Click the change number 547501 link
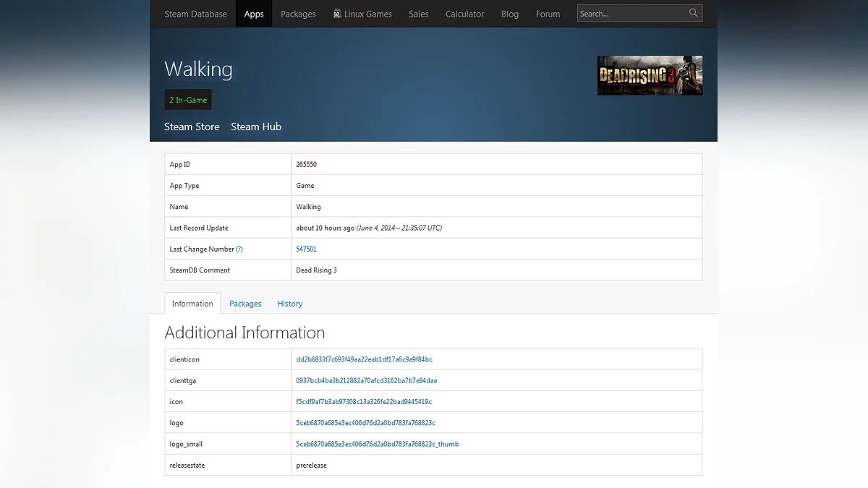Image resolution: width=868 pixels, height=488 pixels. tap(306, 249)
